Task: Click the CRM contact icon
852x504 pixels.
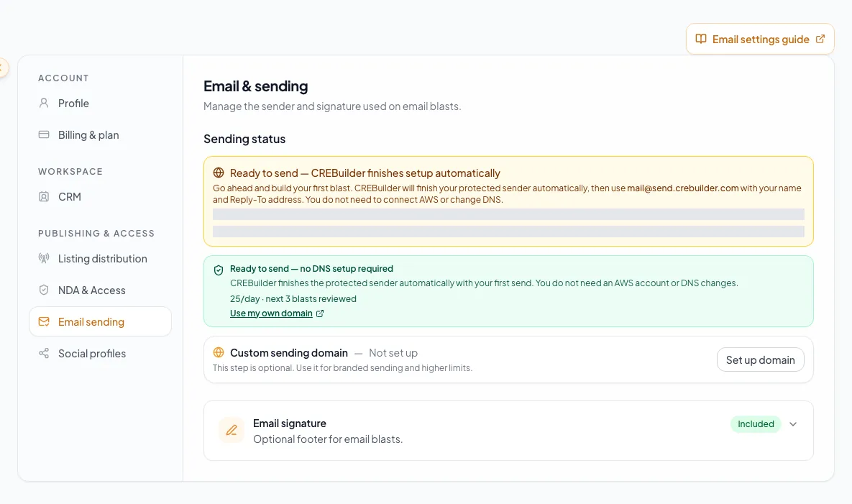Action: [x=44, y=196]
